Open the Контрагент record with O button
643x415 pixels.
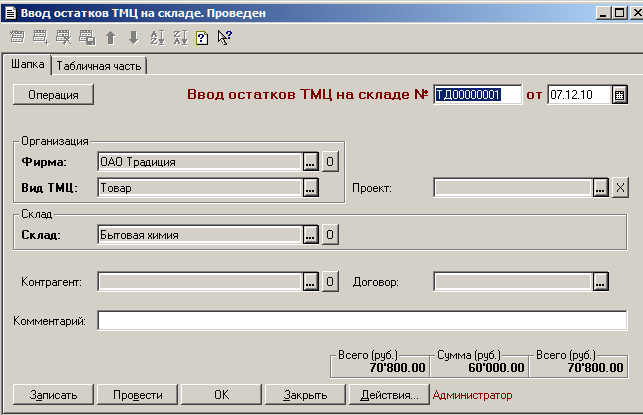coord(330,282)
